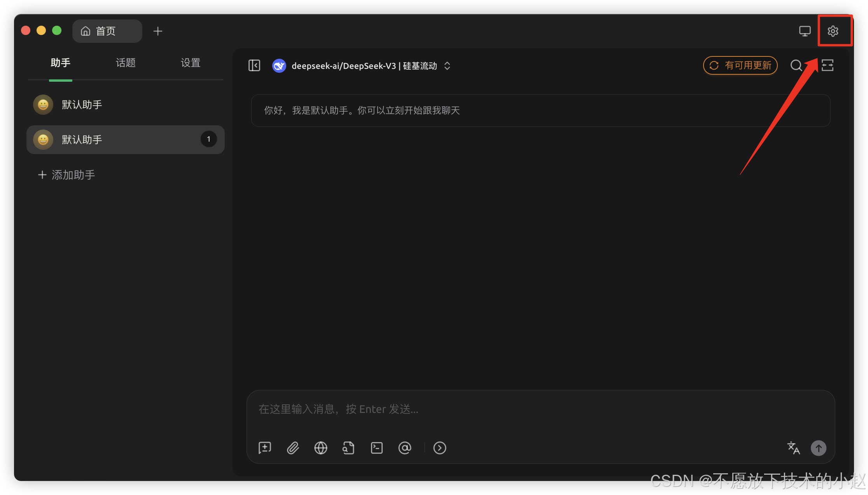Open knowledge base document search icon
The width and height of the screenshot is (868, 495).
pyautogui.click(x=349, y=448)
